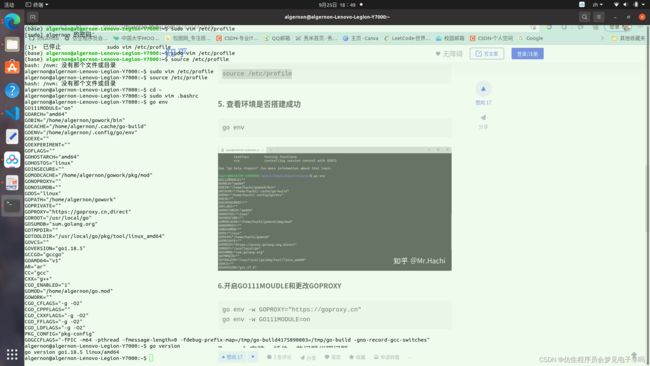Click terminal line GOROOT="/usr/local/go"
The image size is (650, 366).
58,218
